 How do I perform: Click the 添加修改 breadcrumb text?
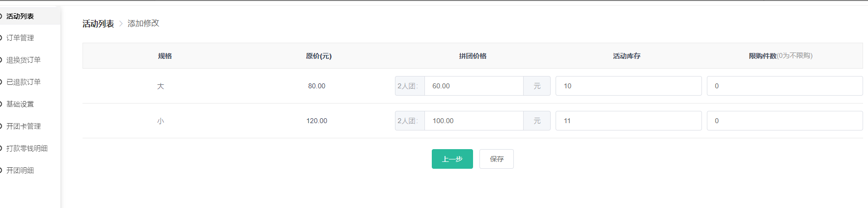pyautogui.click(x=143, y=24)
